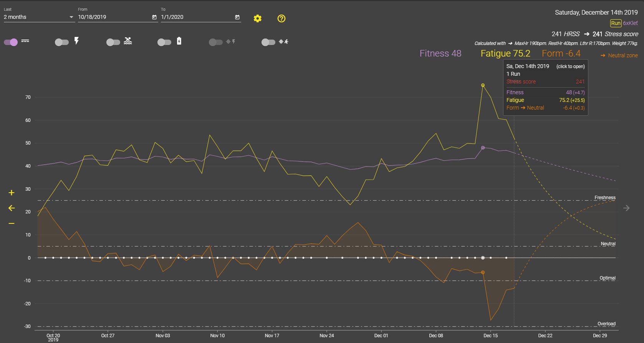Click Stress score 241 row in tooltip
Image resolution: width=644 pixels, height=343 pixels.
[545, 82]
